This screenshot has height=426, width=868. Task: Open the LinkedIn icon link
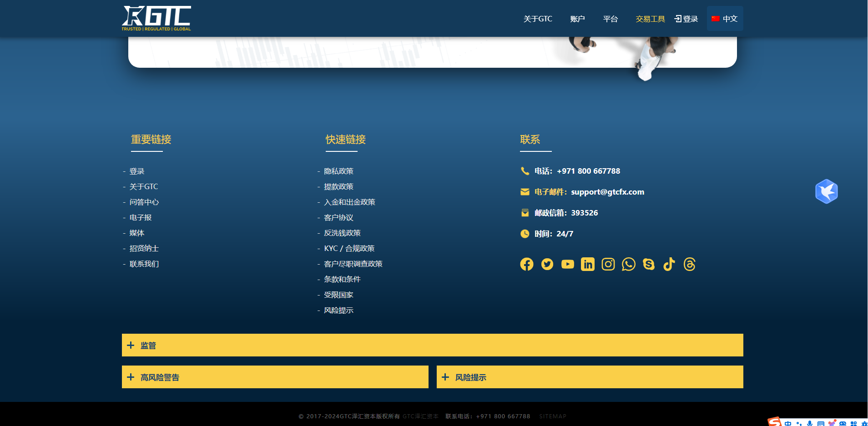(x=587, y=264)
